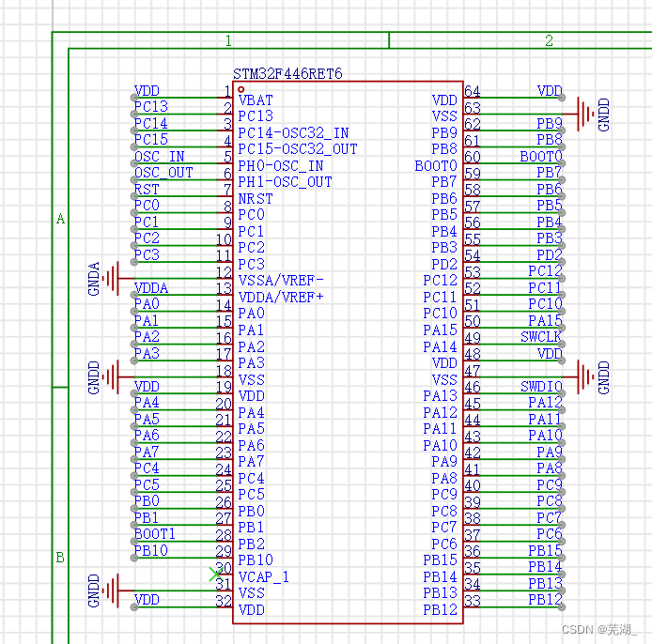Click the VDDA/VREF+ pin name
The image size is (652, 644).
[281, 297]
